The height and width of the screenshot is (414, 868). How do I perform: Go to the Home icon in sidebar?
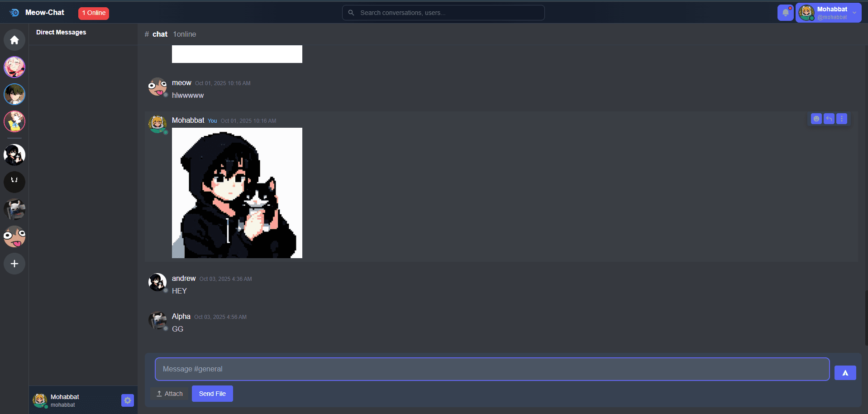pos(14,40)
